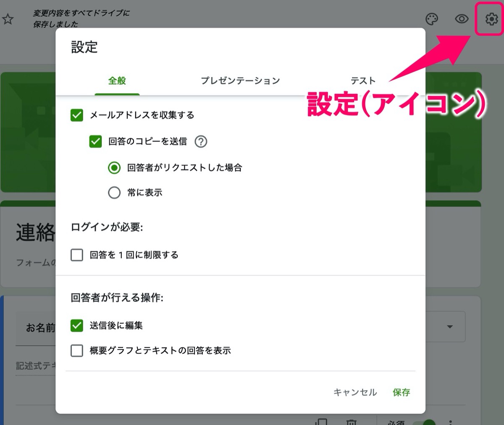504x425 pixels.
Task: Expand the question type dropdown arrow
Action: tap(450, 326)
